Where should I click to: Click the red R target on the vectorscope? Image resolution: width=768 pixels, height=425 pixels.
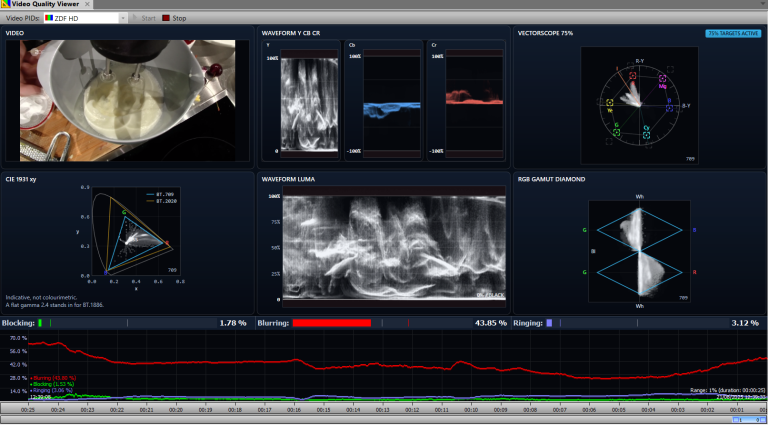632,76
